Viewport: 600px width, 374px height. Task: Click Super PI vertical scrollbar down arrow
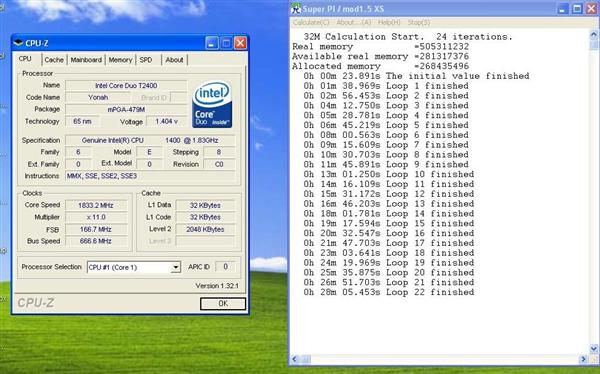[593, 349]
